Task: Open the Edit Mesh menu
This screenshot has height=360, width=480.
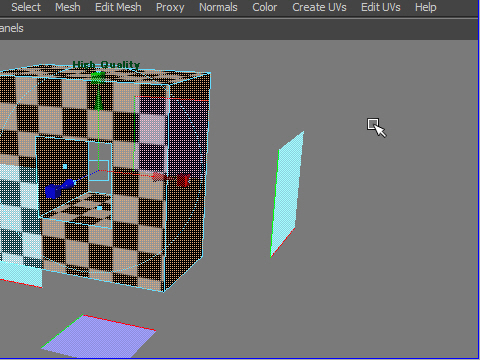Action: coord(118,7)
